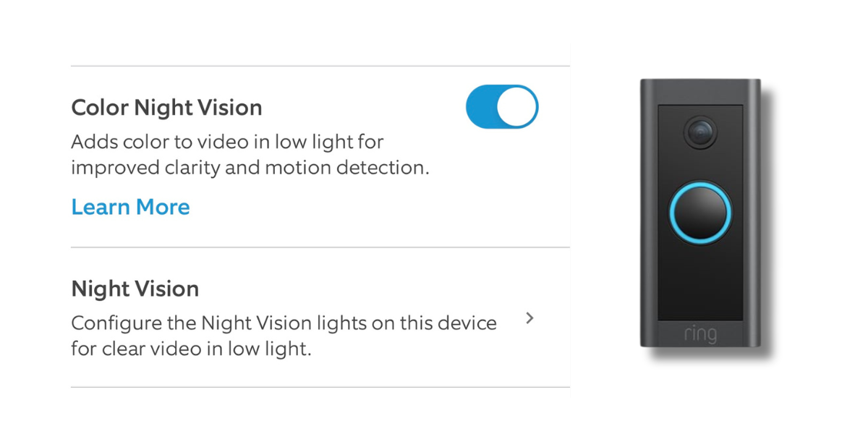Image resolution: width=868 pixels, height=434 pixels.
Task: Click the doorbell camera lens
Action: [699, 131]
